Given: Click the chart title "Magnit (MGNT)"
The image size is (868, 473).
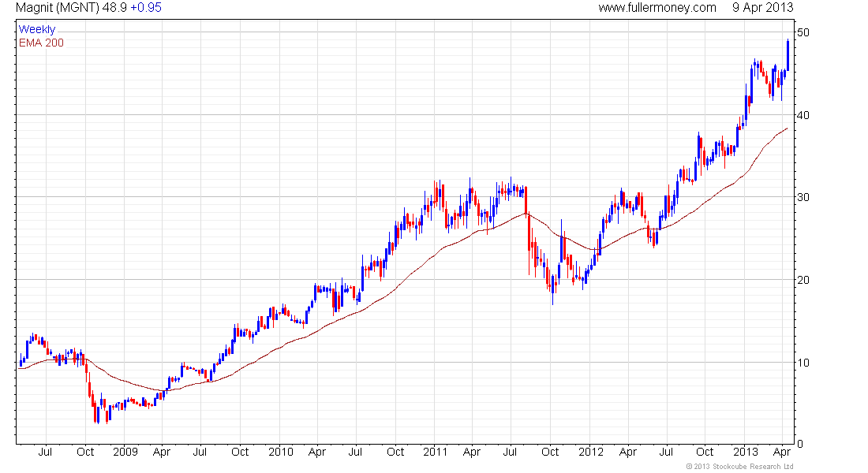Looking at the screenshot, I should [58, 8].
